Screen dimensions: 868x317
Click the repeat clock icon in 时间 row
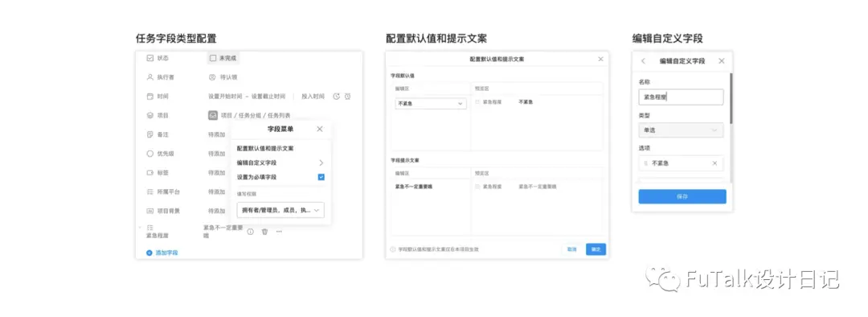click(336, 97)
